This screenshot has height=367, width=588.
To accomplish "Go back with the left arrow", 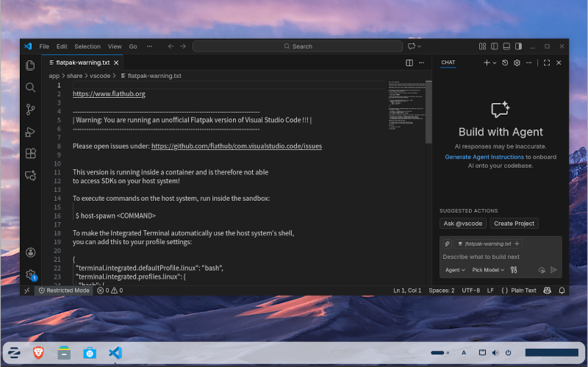I will (171, 46).
